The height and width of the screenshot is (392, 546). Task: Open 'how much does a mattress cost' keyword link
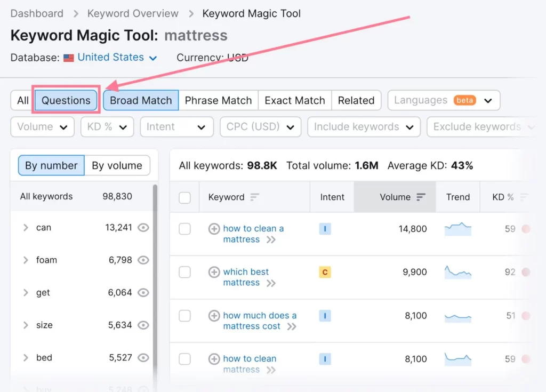[260, 321]
